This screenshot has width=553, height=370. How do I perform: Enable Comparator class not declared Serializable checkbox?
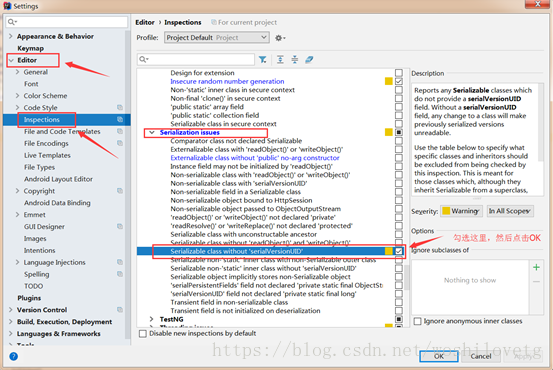[x=399, y=141]
